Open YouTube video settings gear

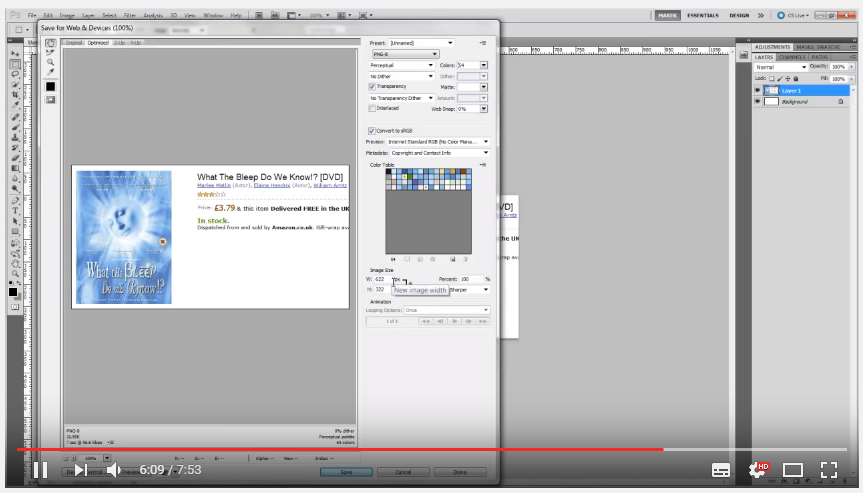tap(757, 469)
